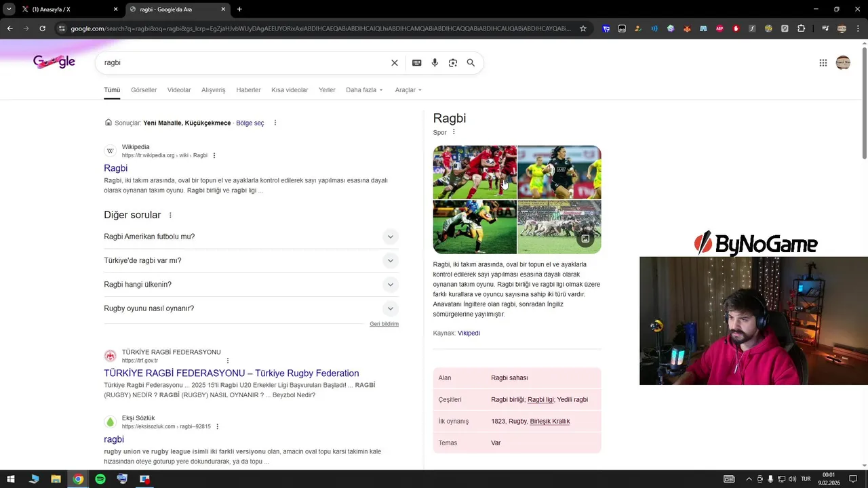Show hidden system tray icons
The height and width of the screenshot is (488, 868).
749,479
